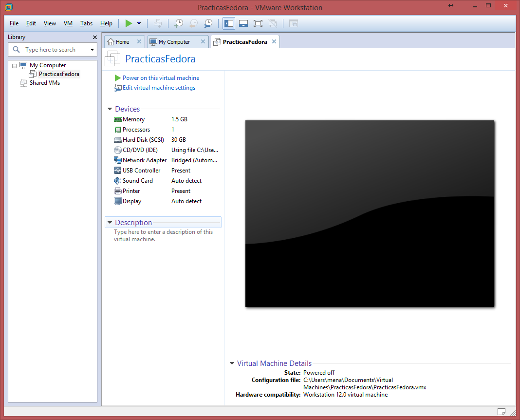The height and width of the screenshot is (420, 520).
Task: Select the 30 GB hard disk value
Action: point(179,140)
